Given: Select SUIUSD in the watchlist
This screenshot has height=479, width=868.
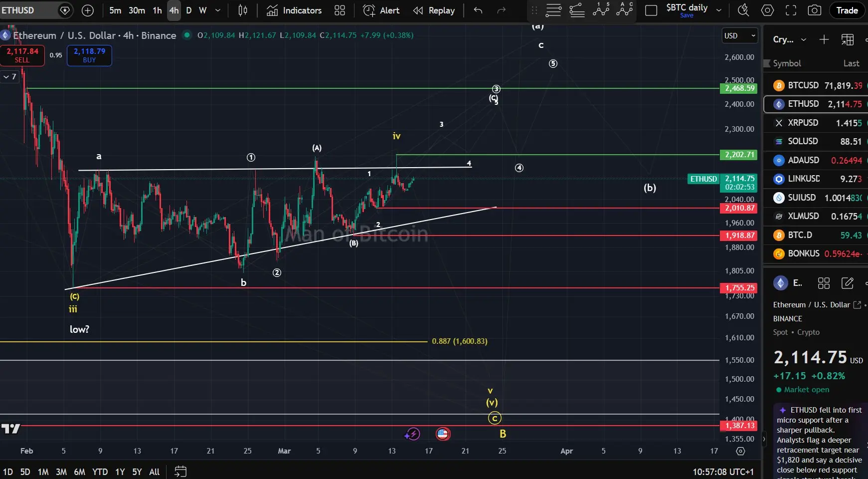Looking at the screenshot, I should tap(816, 198).
